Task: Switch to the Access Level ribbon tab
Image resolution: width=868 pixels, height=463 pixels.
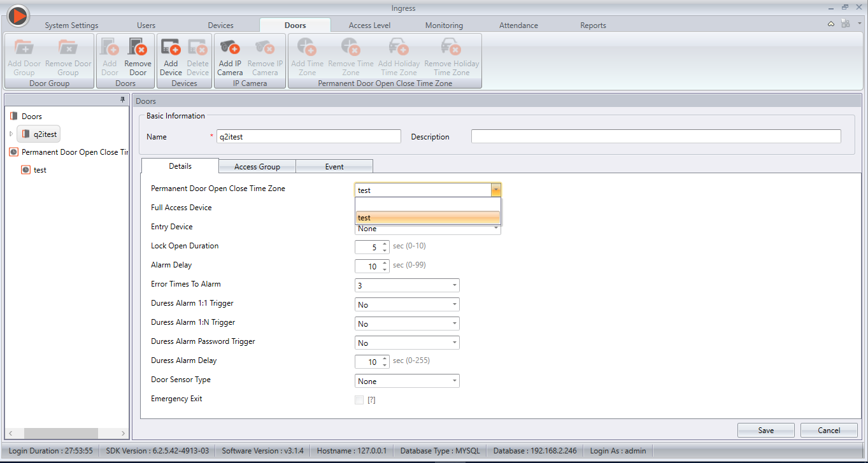Action: pos(369,25)
